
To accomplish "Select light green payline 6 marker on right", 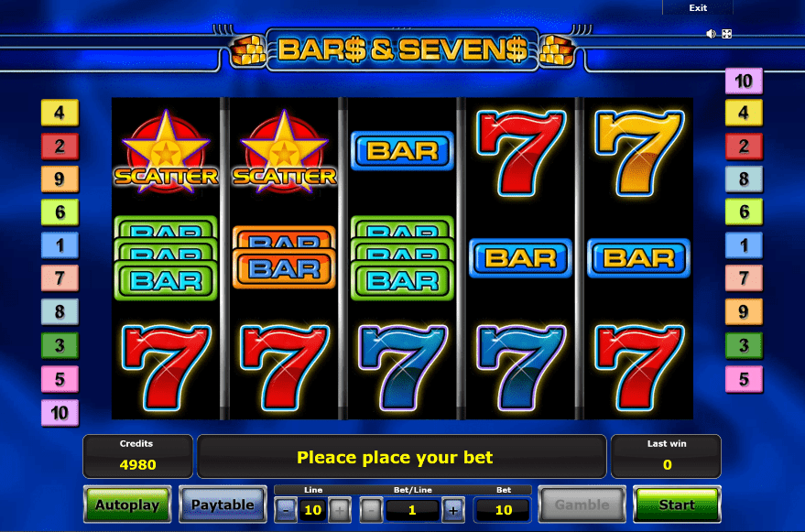I will [x=744, y=212].
